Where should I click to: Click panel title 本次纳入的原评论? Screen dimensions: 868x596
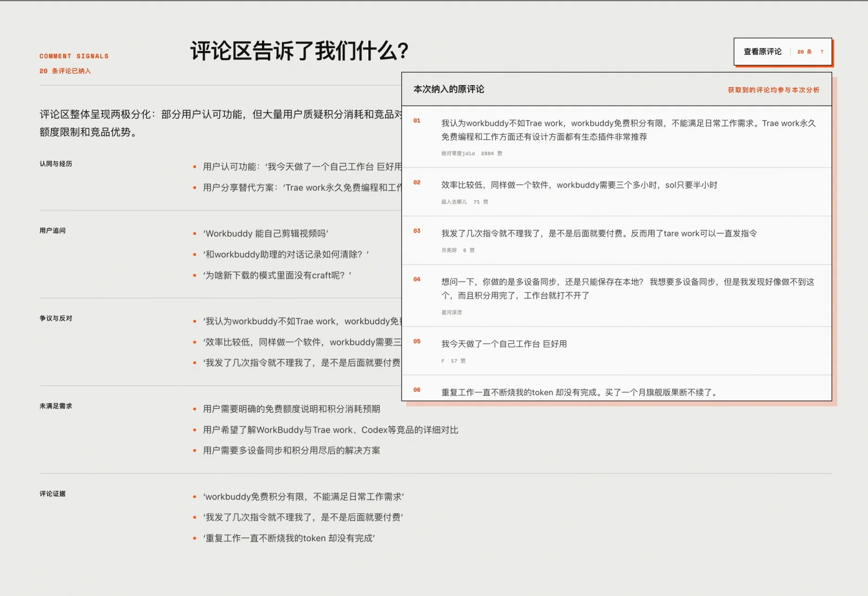(449, 89)
